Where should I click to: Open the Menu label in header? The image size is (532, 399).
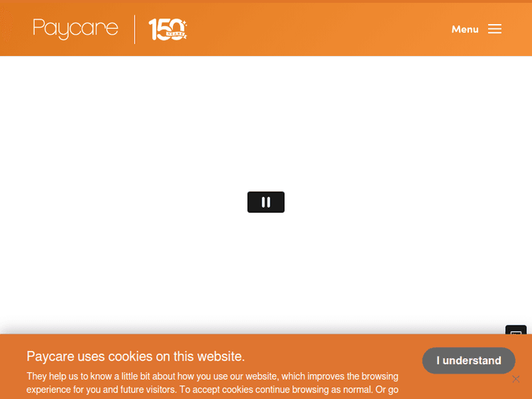(465, 29)
